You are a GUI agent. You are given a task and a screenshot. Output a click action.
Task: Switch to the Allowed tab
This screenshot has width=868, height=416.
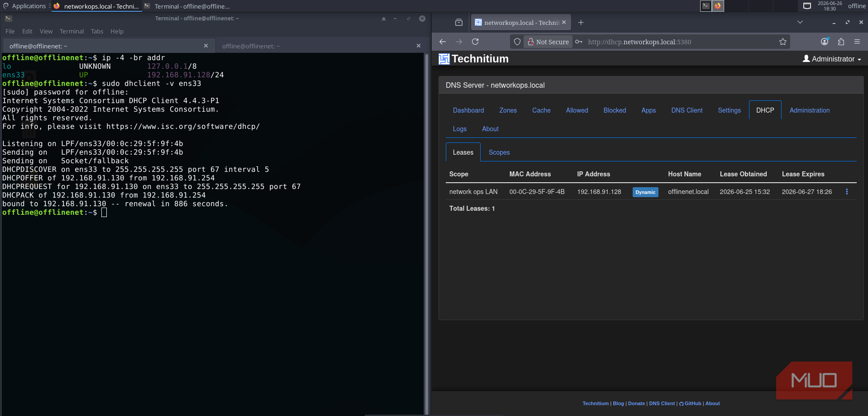[577, 110]
